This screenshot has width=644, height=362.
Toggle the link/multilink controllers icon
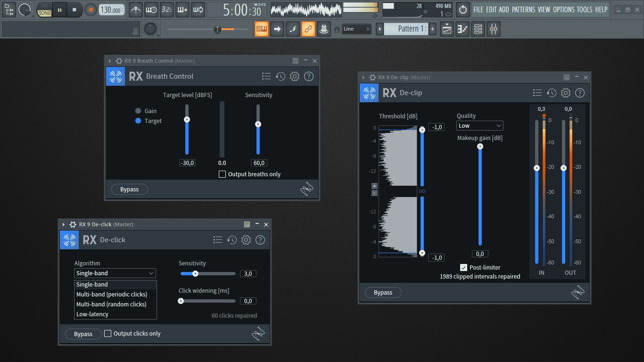coord(308,29)
